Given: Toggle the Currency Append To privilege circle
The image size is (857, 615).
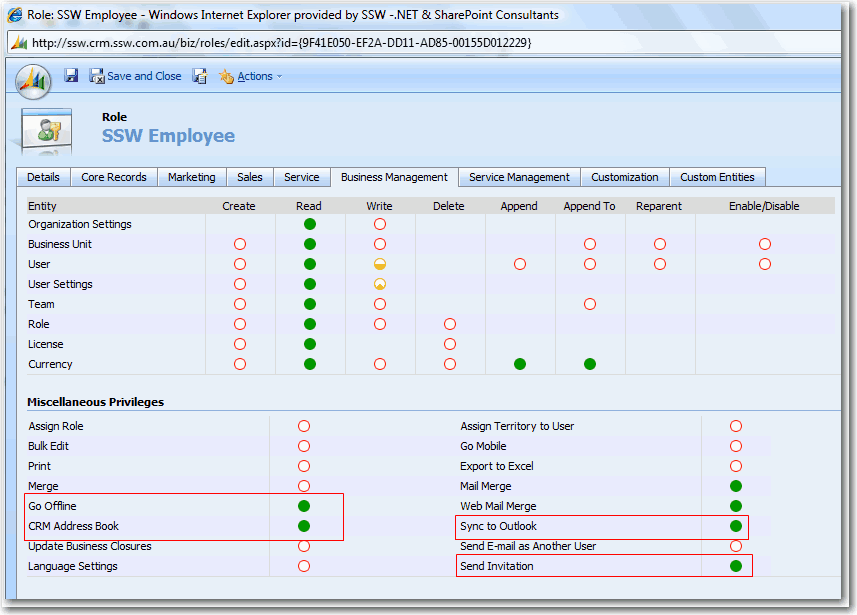Looking at the screenshot, I should point(590,364).
